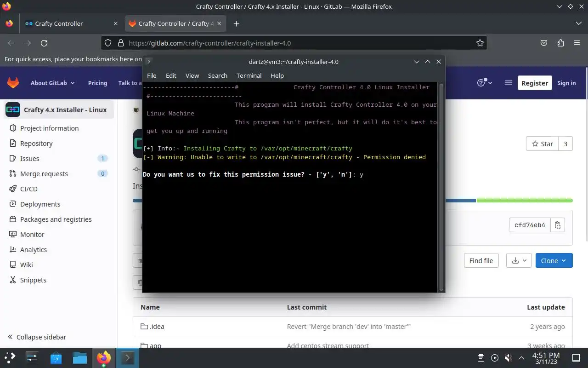Open Firefox list all tabs dropdown
This screenshot has width=588, height=368.
[578, 23]
